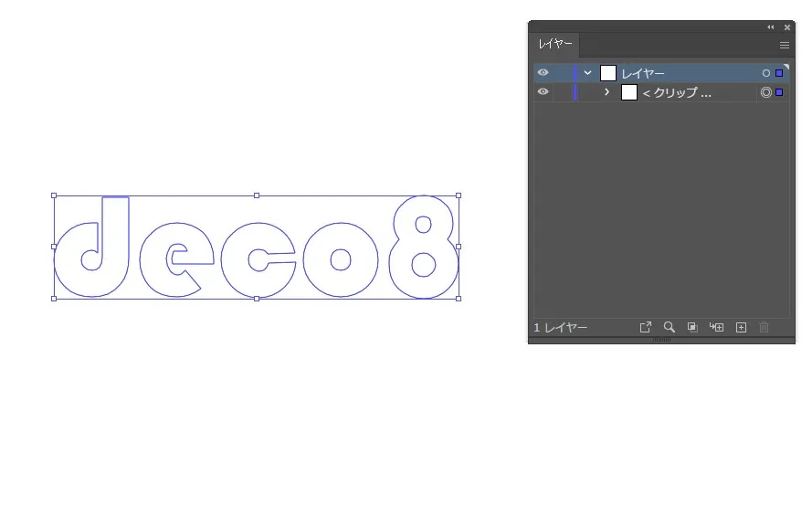Image resolution: width=812 pixels, height=506 pixels.
Task: Select the レイヤー layer name row
Action: point(661,73)
